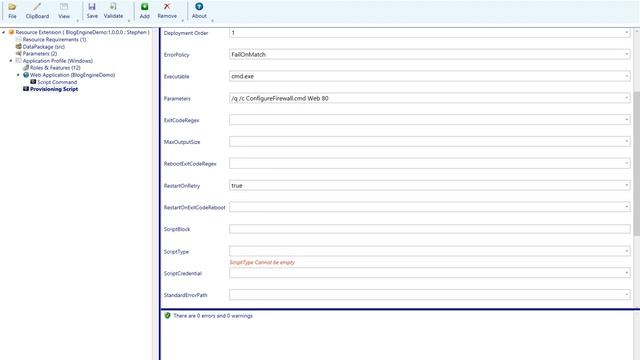640x360 pixels.
Task: Open the Deployment Order dropdown
Action: pyautogui.click(x=627, y=33)
